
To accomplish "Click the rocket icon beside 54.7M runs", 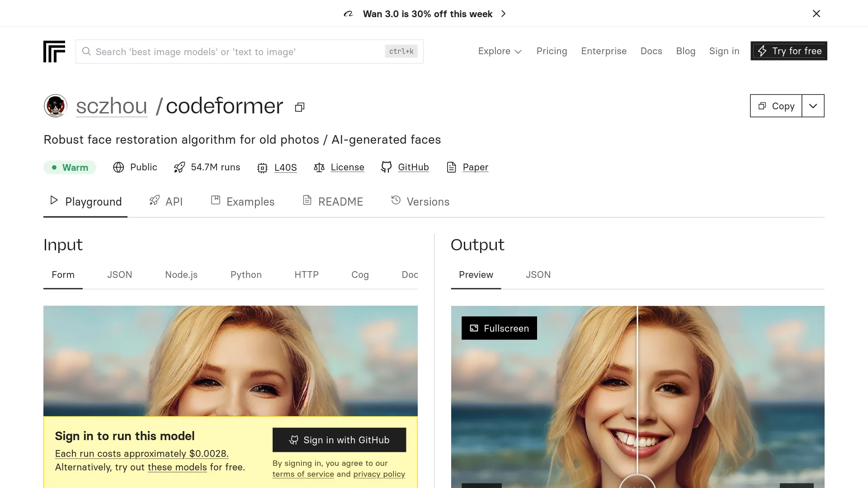I will [179, 167].
